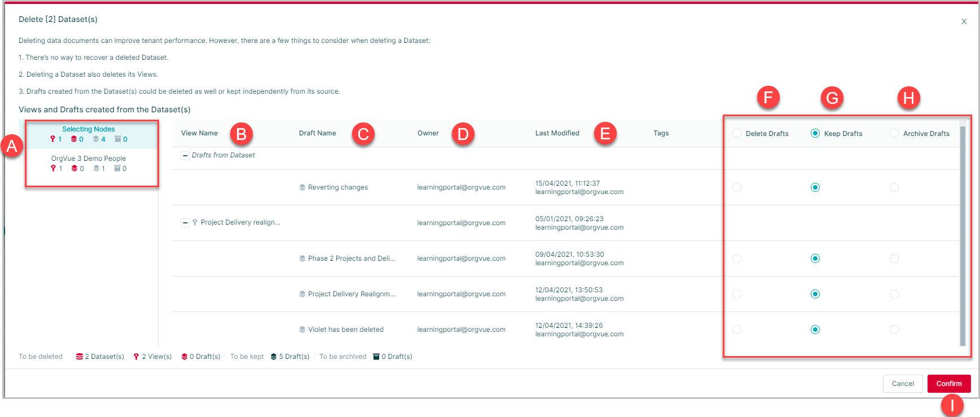Image resolution: width=980 pixels, height=417 pixels.
Task: Click the View Name column header
Action: [199, 133]
